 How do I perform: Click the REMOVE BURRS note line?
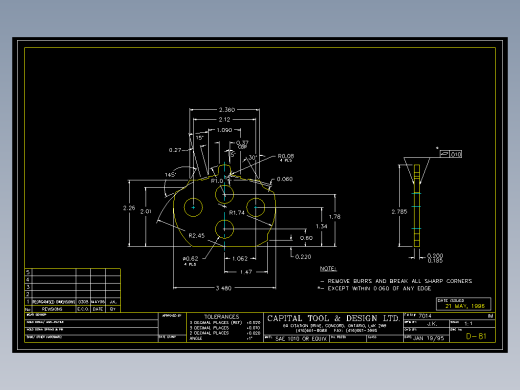(400, 281)
